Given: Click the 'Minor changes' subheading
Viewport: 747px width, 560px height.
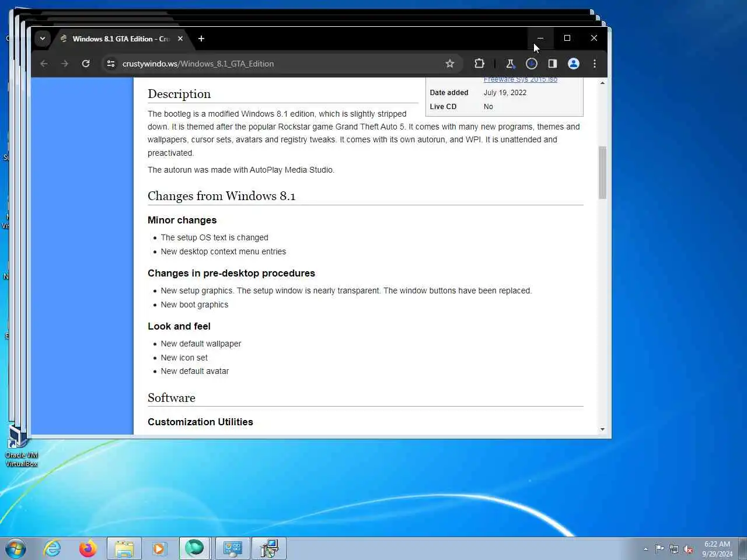Looking at the screenshot, I should [x=182, y=220].
